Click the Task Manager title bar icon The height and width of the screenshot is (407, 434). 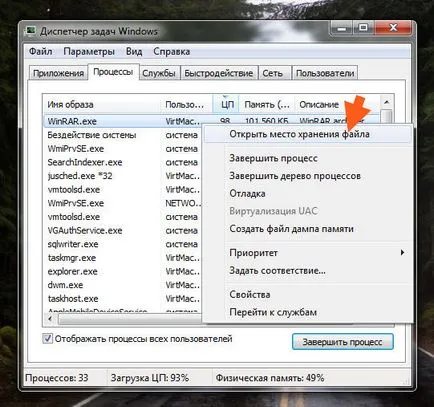[x=31, y=31]
